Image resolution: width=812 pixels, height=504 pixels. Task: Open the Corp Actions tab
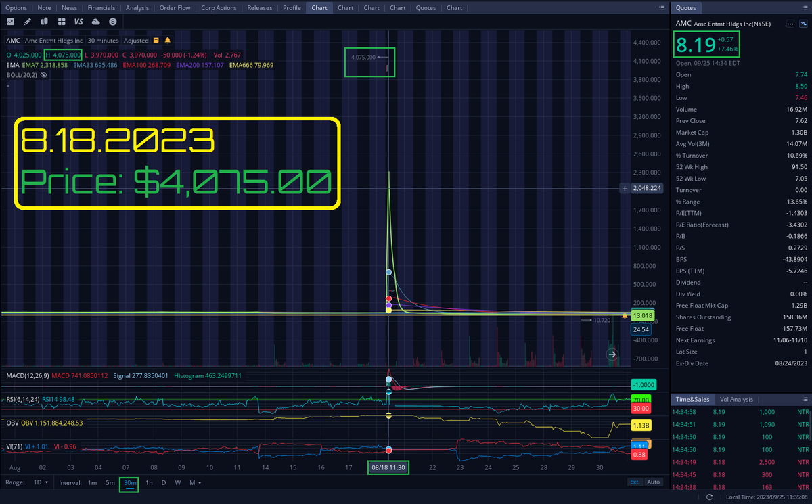pos(219,8)
